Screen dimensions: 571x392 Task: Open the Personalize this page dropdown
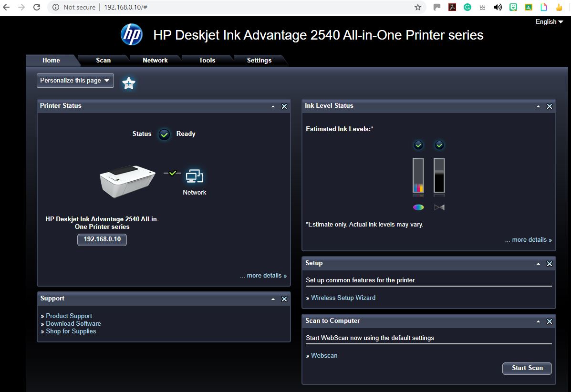pos(75,81)
